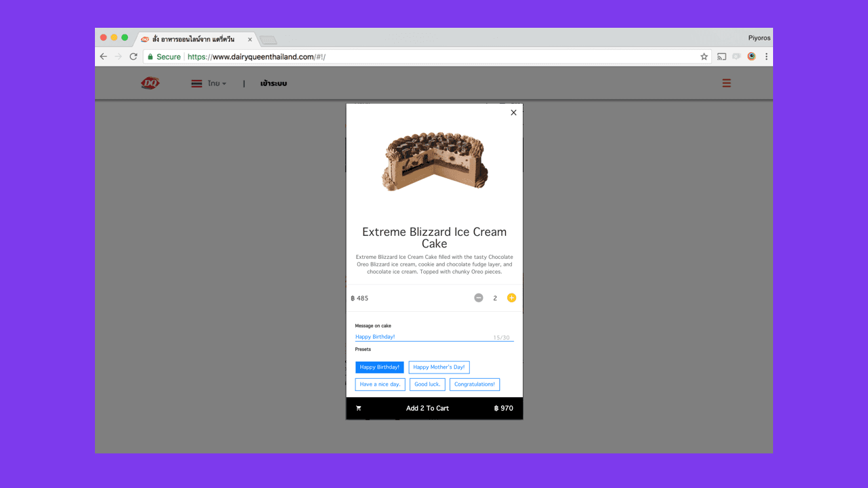The width and height of the screenshot is (868, 488).
Task: Click the ice cream cake image
Action: 435,161
